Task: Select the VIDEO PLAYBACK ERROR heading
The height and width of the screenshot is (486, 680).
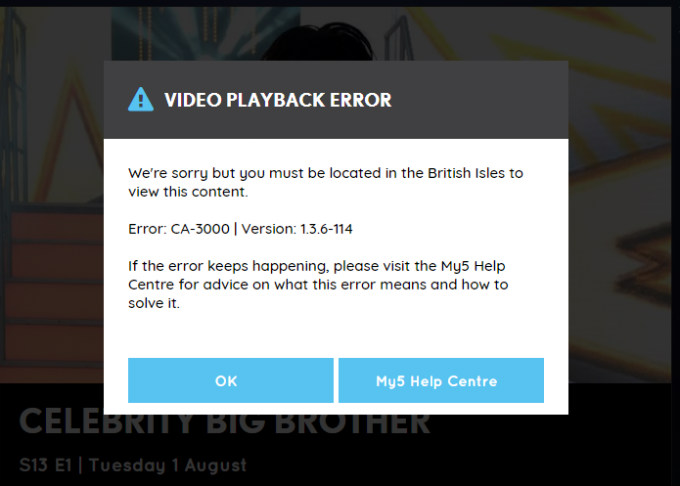Action: tap(278, 100)
